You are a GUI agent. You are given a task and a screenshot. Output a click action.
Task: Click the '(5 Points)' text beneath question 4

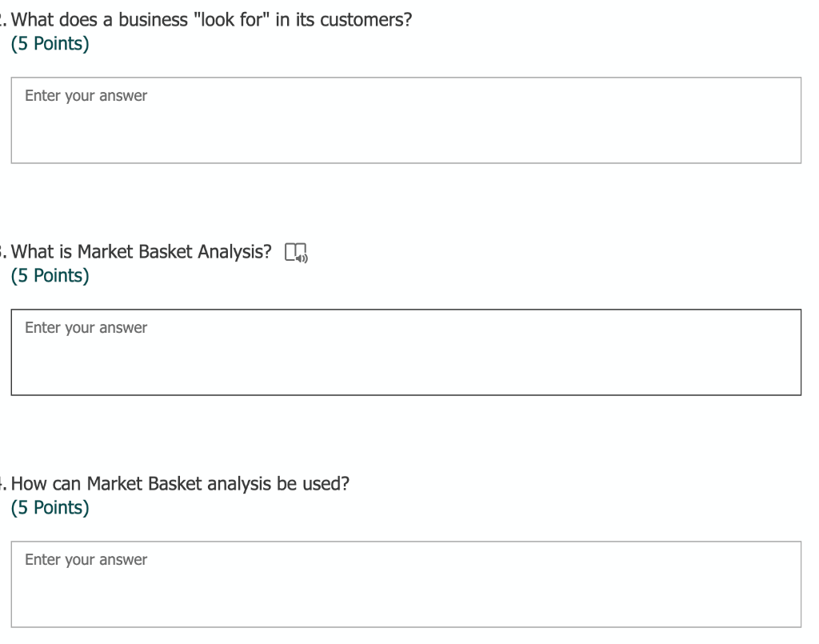(x=50, y=507)
